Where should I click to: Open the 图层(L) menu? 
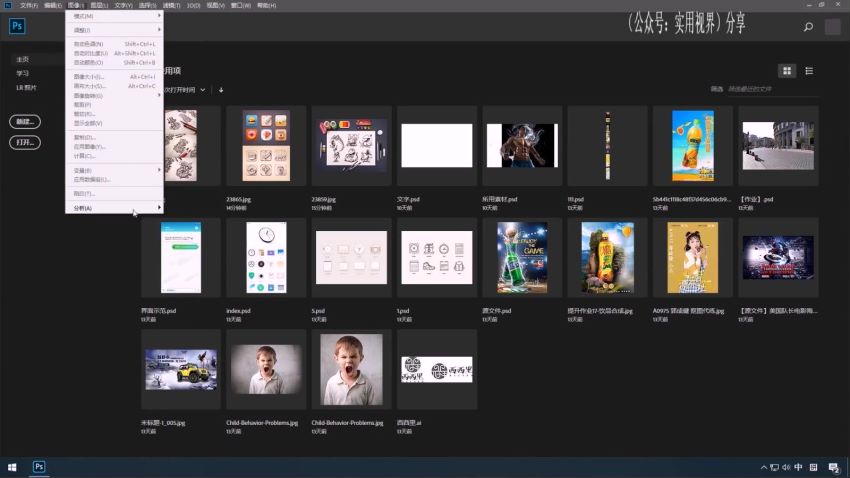(99, 5)
